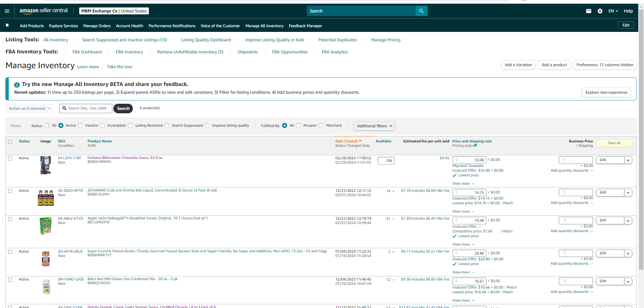Open the FBA Dashboard link

click(x=87, y=52)
